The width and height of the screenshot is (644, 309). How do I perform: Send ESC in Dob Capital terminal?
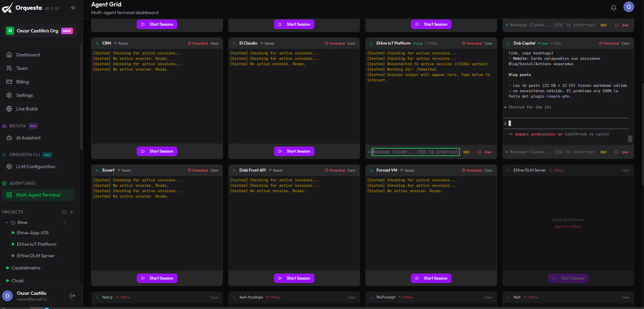[x=603, y=152]
